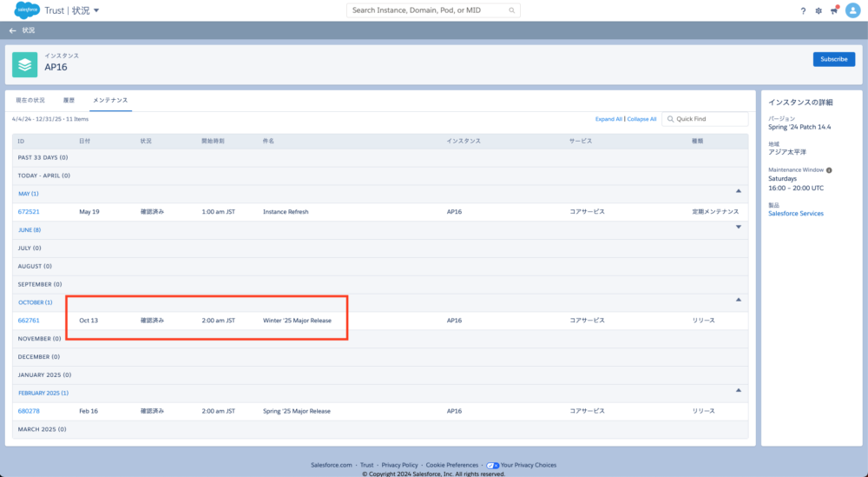Expand the JUNE section arrow
Screen dimensions: 868x477
click(x=738, y=227)
